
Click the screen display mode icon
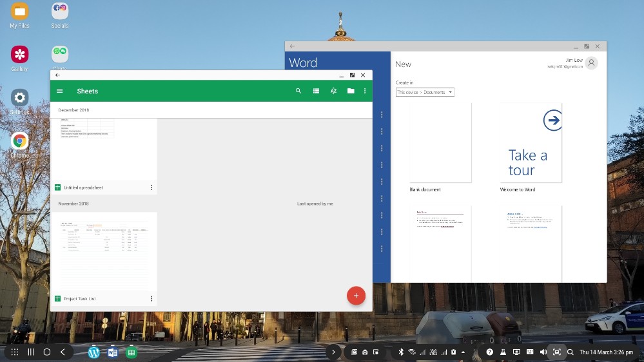516,352
